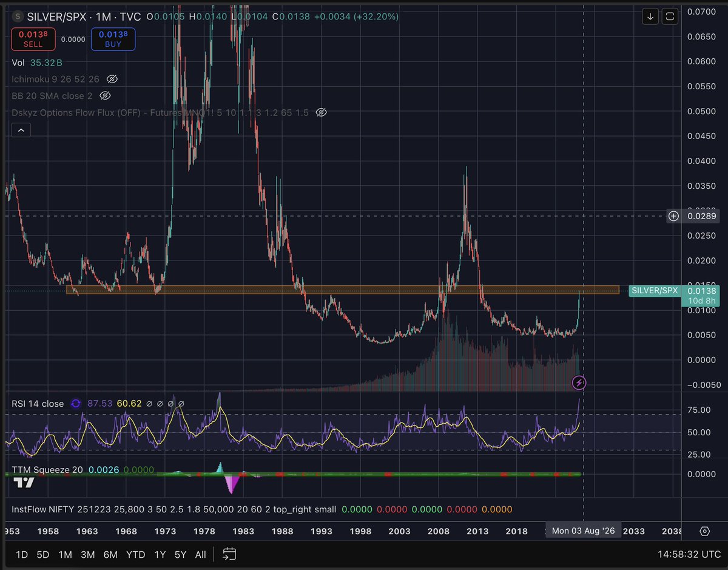Click the RSI 14 close legend label

38,403
